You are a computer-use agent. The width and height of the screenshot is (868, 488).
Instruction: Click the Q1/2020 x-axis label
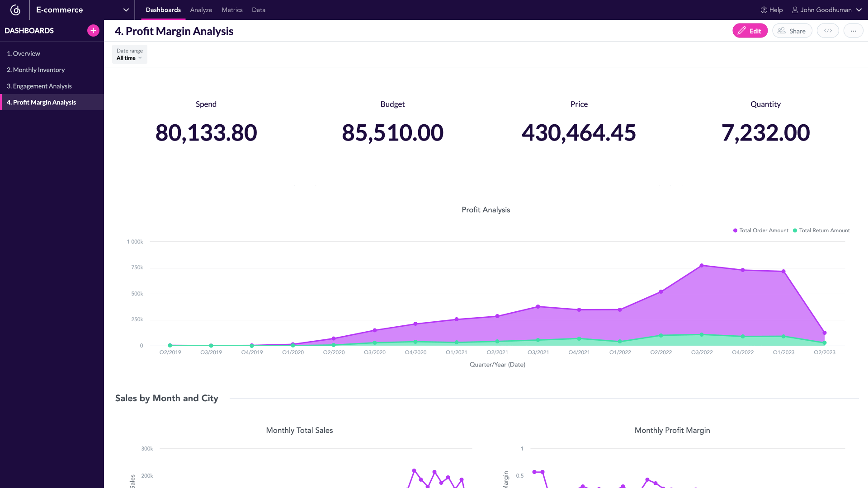tap(293, 352)
